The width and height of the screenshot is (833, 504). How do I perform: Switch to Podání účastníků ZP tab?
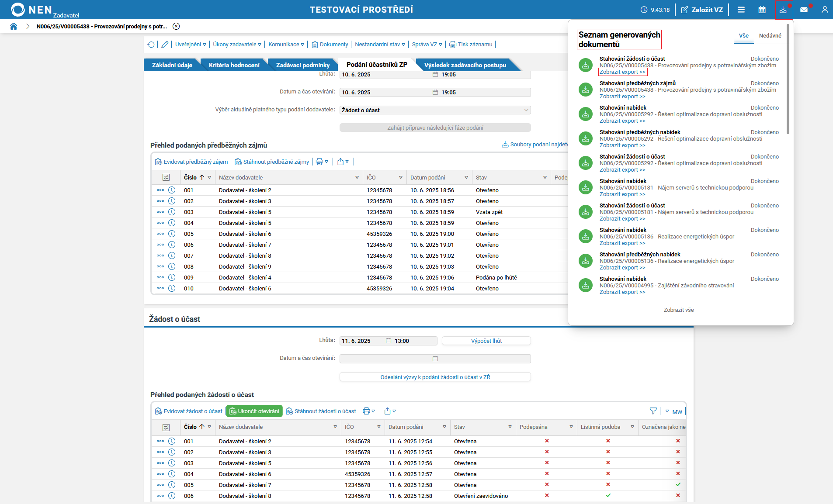point(377,65)
